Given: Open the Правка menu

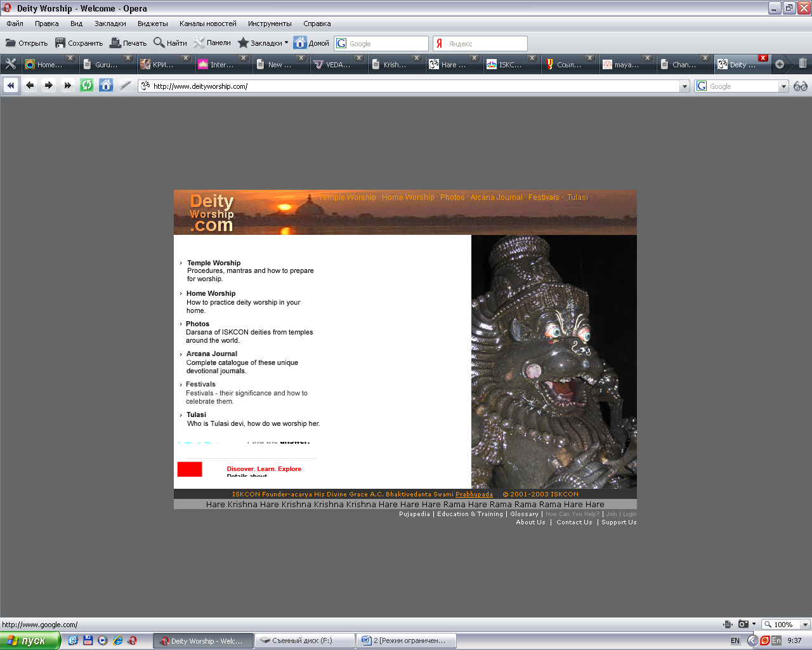Looking at the screenshot, I should 47,23.
